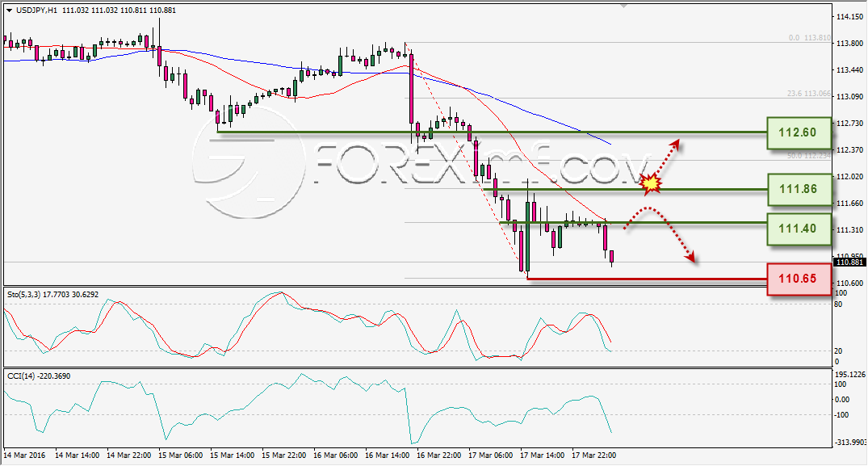Click price scale value 113.090
Screen dimensions: 868x466
(849, 96)
